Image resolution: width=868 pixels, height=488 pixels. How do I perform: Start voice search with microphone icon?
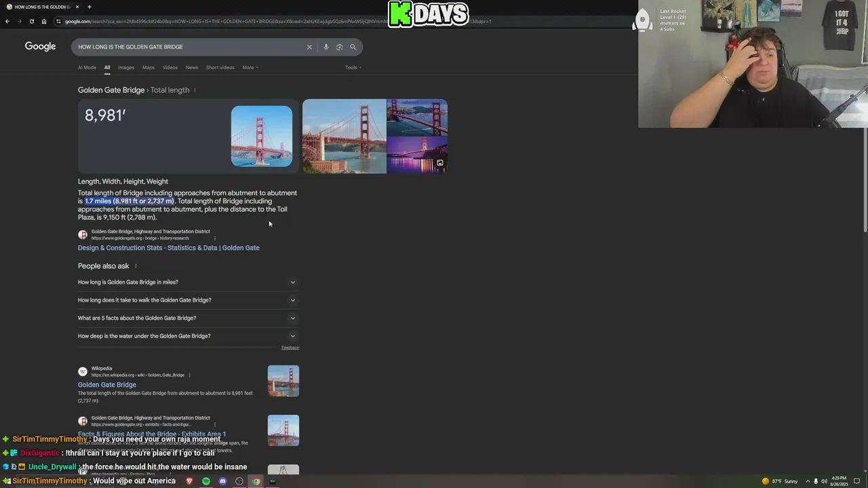coord(326,47)
